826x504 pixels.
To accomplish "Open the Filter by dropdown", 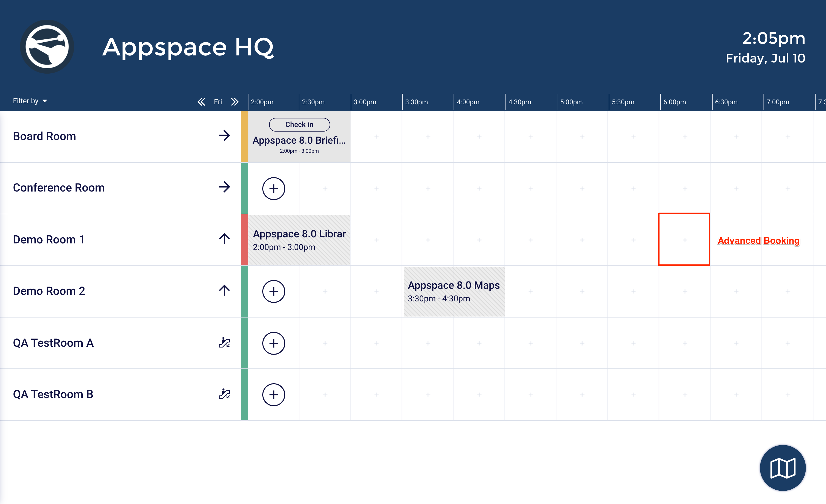I will tap(30, 101).
